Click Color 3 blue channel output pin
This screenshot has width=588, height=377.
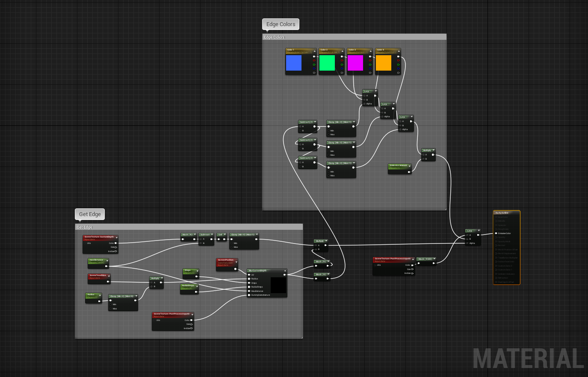[x=370, y=68]
